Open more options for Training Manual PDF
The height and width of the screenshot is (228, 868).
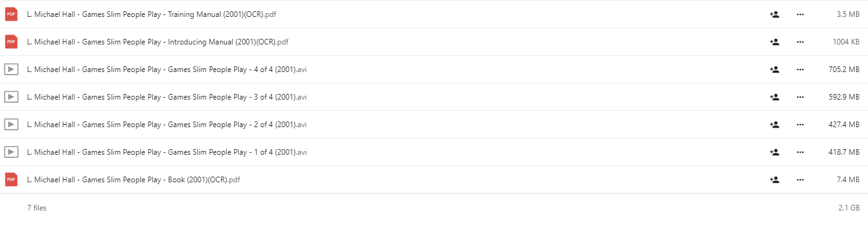[x=800, y=14]
